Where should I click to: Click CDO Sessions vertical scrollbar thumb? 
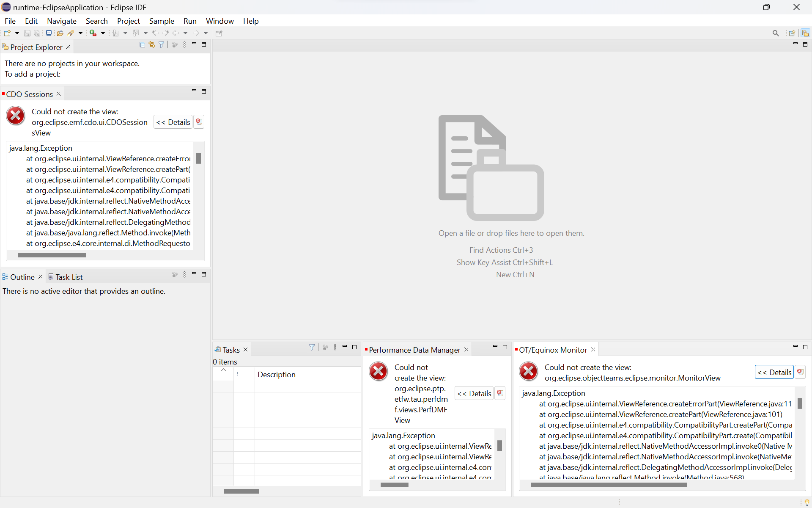point(198,158)
